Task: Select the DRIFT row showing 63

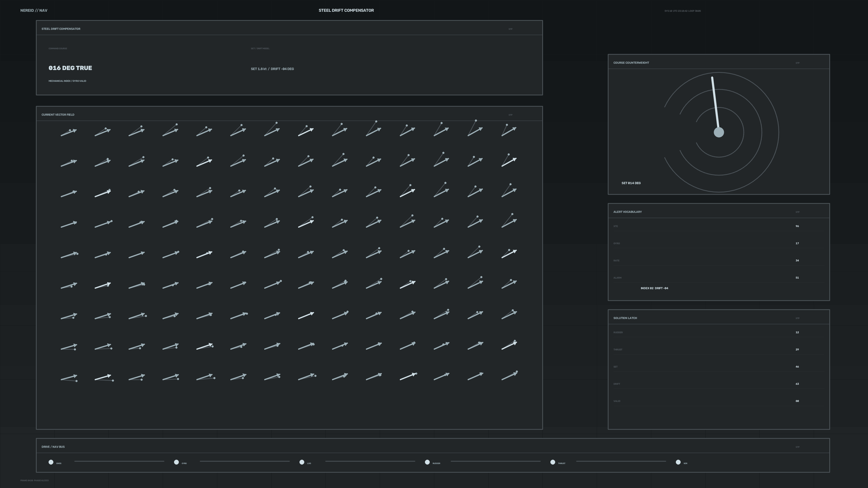Action: [x=719, y=384]
